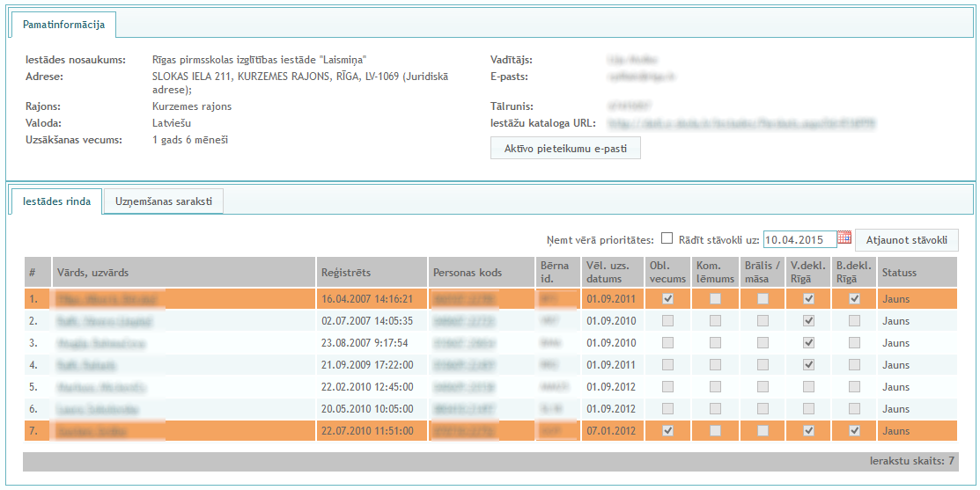Image resolution: width=980 pixels, height=490 pixels.
Task: Select the 'Iestādes rinda' tab
Action: click(x=56, y=201)
